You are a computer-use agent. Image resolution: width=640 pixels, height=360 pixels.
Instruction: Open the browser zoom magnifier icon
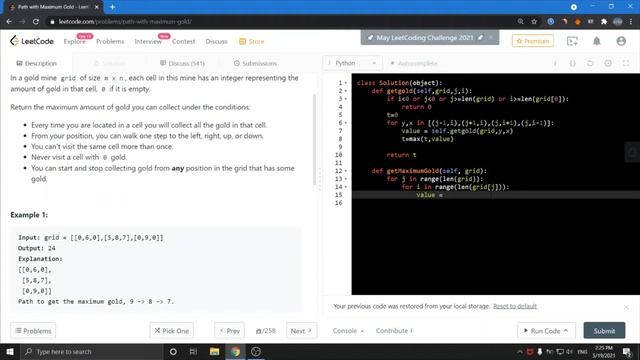(x=520, y=21)
